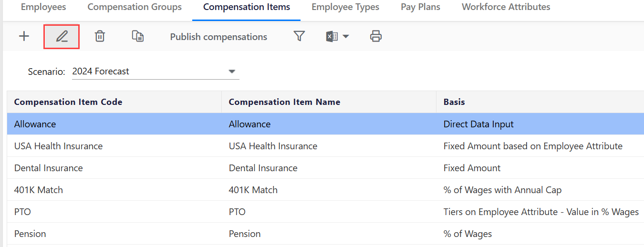Image resolution: width=644 pixels, height=247 pixels.
Task: Sort by Compensation Item Code header
Action: pos(68,102)
